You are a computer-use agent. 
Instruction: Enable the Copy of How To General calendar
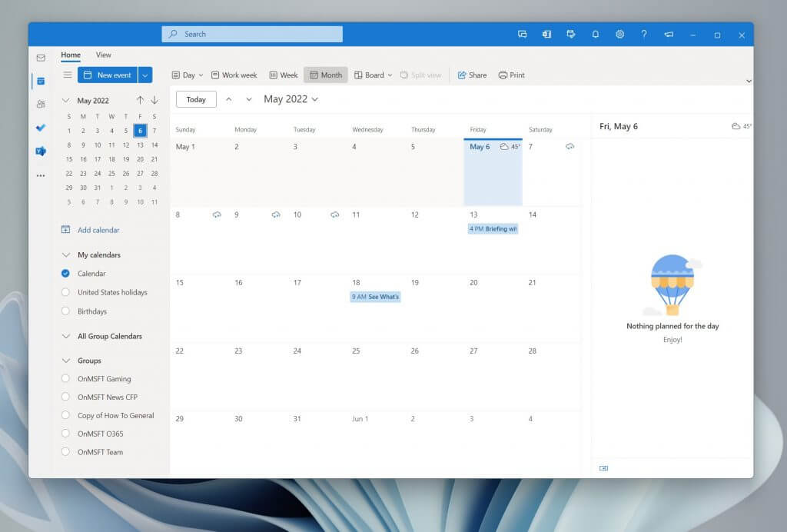(x=65, y=415)
